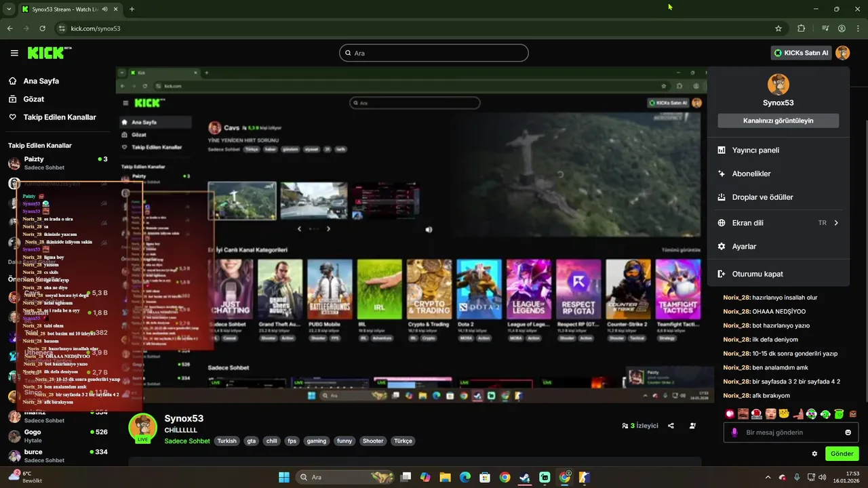The width and height of the screenshot is (868, 488).
Task: Click the chill tag
Action: (x=272, y=441)
